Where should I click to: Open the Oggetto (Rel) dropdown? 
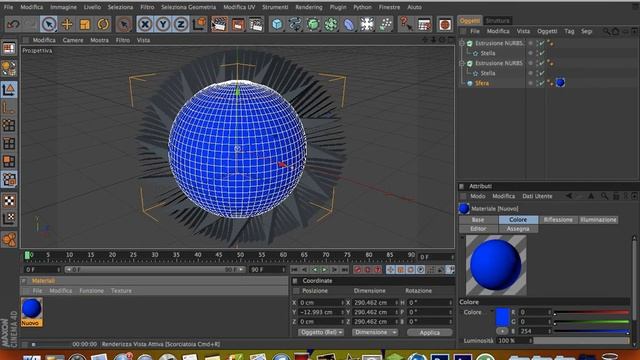(320, 332)
